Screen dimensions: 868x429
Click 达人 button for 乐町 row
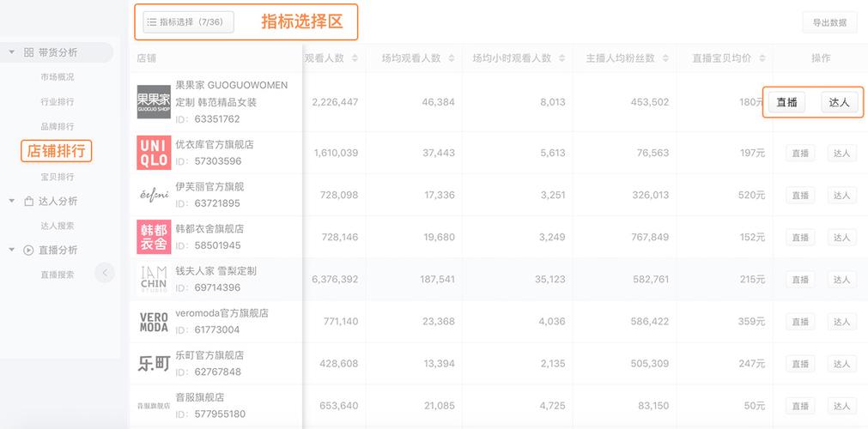coord(842,364)
